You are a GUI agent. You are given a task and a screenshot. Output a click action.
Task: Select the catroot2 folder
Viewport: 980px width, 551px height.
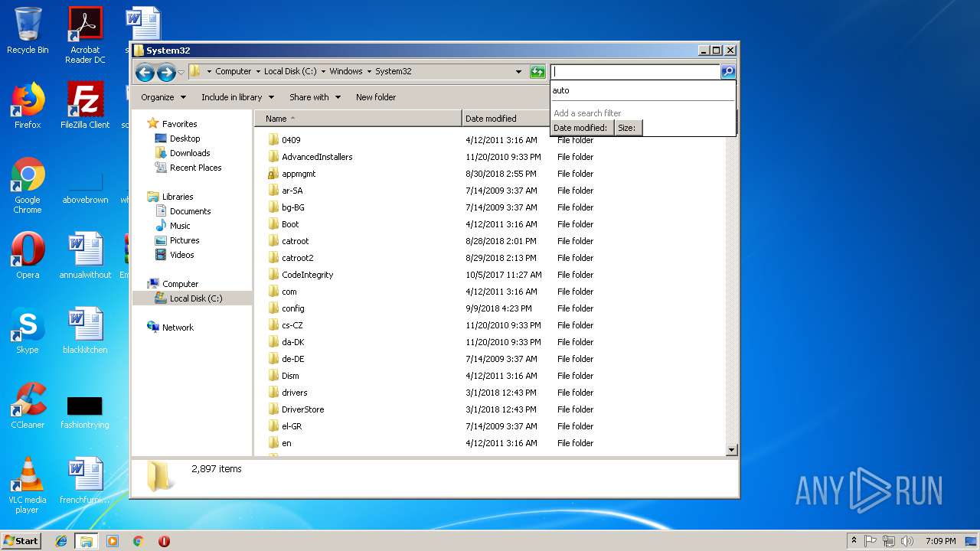pyautogui.click(x=297, y=258)
